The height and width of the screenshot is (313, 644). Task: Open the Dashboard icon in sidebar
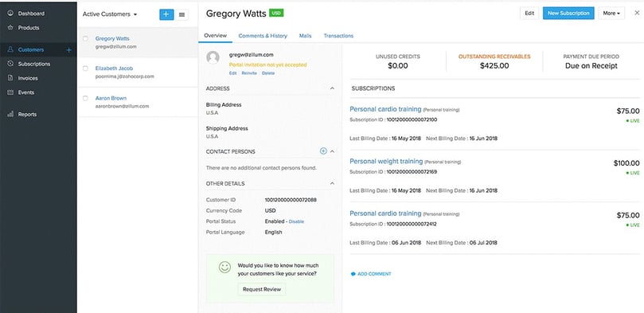pyautogui.click(x=10, y=14)
